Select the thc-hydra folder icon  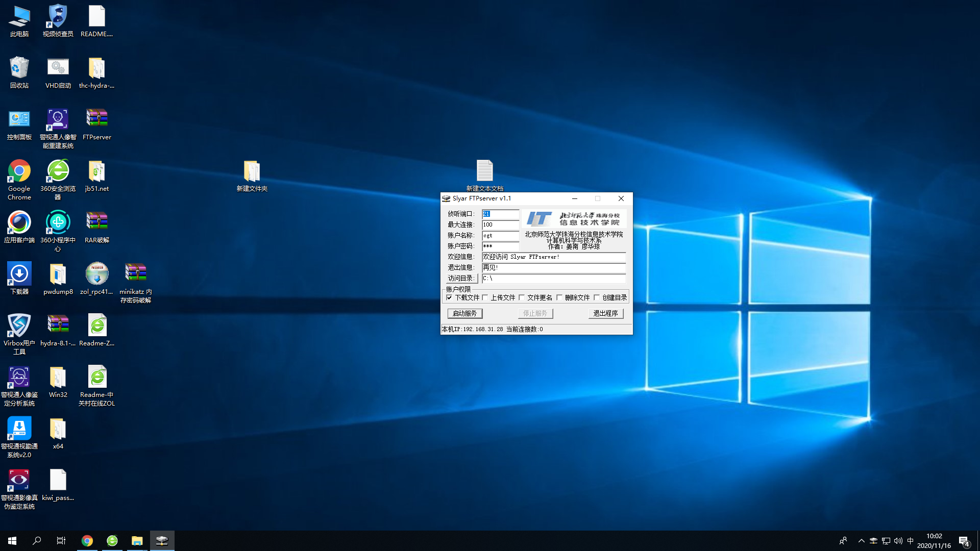(96, 67)
